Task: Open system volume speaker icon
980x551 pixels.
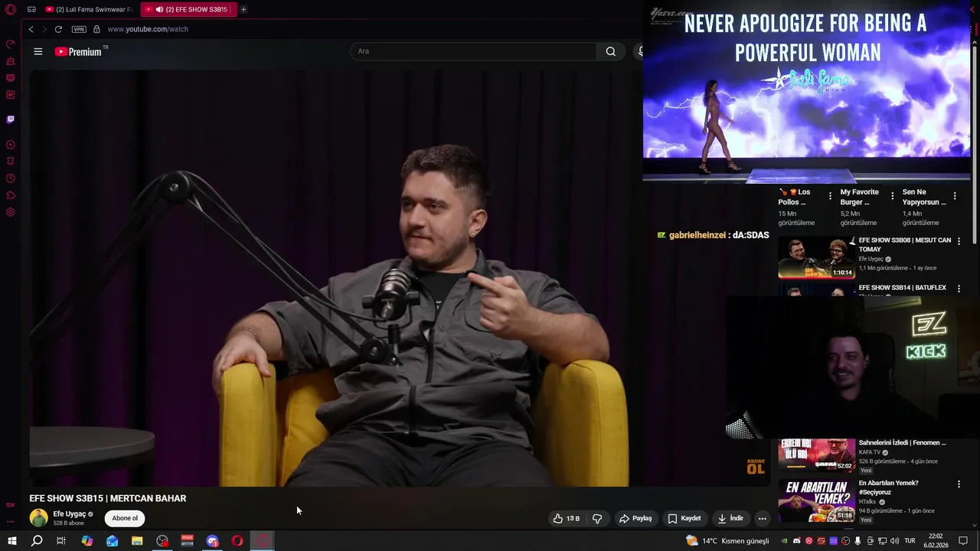Action: click(x=894, y=541)
